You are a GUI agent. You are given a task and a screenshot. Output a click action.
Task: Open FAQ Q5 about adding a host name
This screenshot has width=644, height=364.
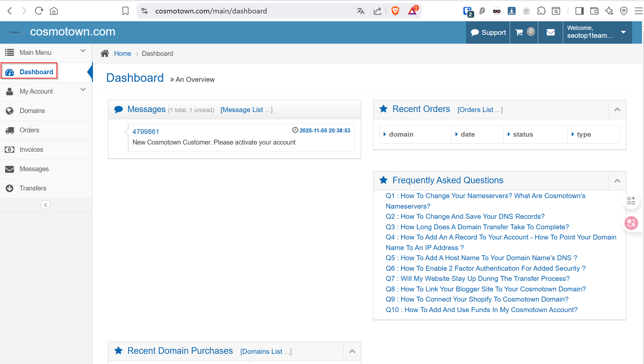tap(481, 258)
